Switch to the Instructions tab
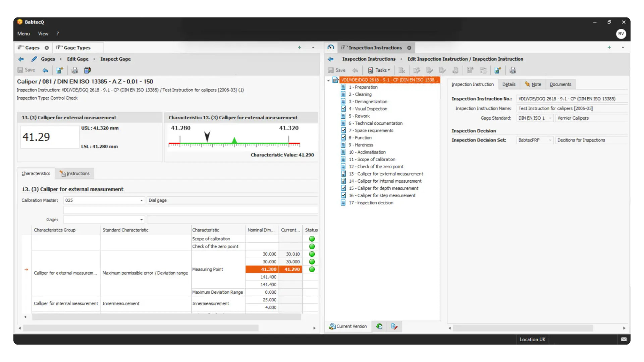 click(x=75, y=173)
